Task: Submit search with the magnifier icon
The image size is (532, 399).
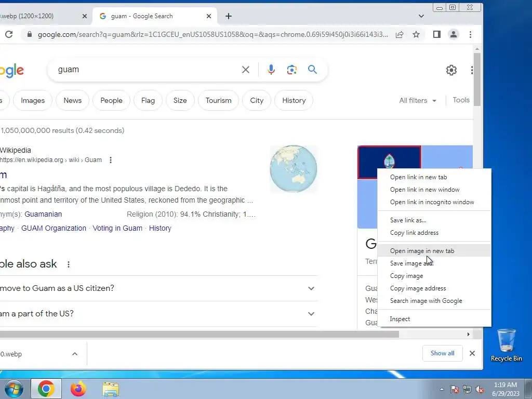Action: click(312, 70)
